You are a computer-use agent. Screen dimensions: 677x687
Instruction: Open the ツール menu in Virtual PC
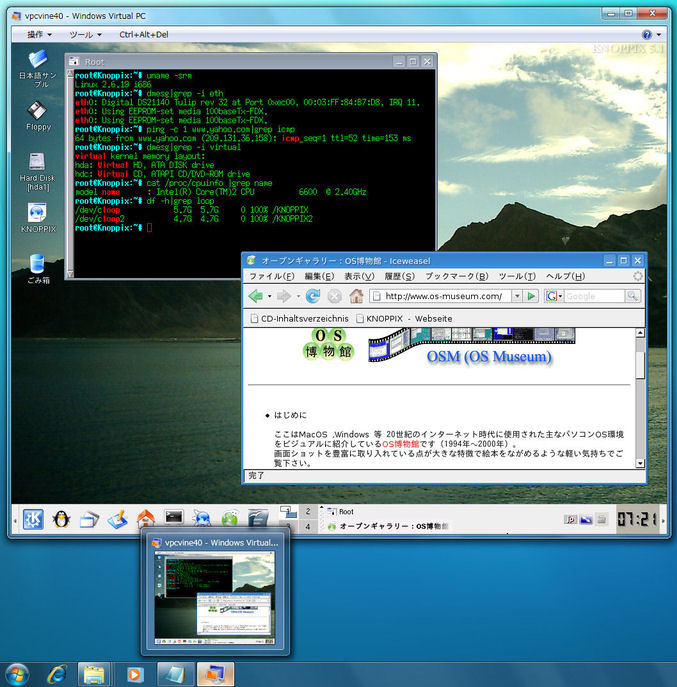pyautogui.click(x=85, y=34)
